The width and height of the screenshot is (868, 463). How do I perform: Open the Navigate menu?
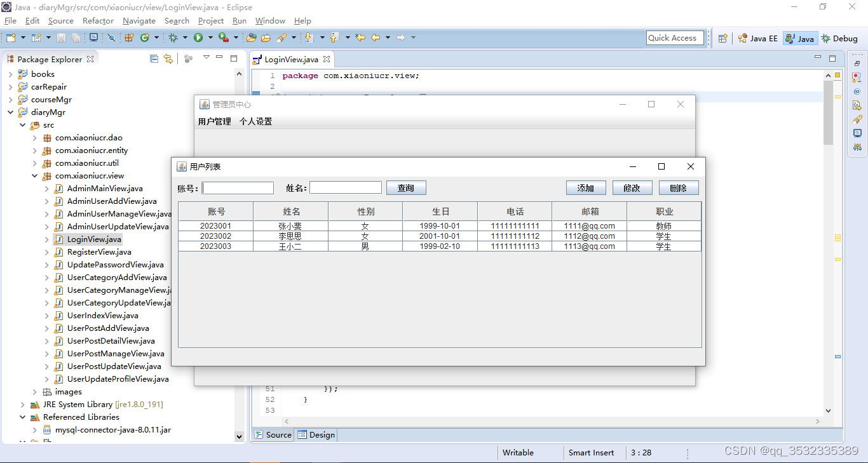(x=139, y=21)
